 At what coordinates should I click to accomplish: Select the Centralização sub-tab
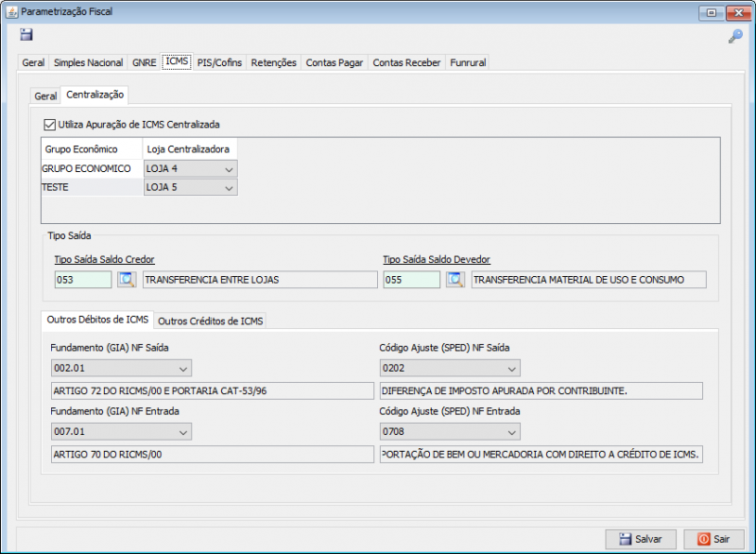(x=94, y=95)
